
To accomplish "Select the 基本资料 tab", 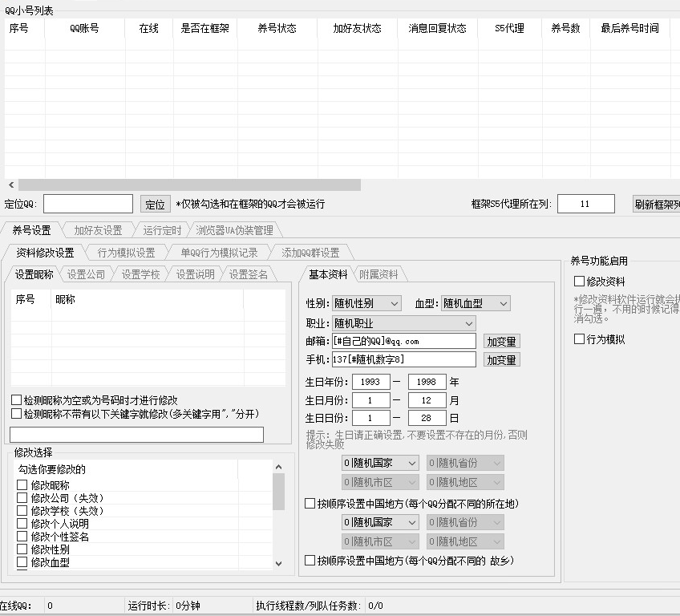I will tap(328, 274).
